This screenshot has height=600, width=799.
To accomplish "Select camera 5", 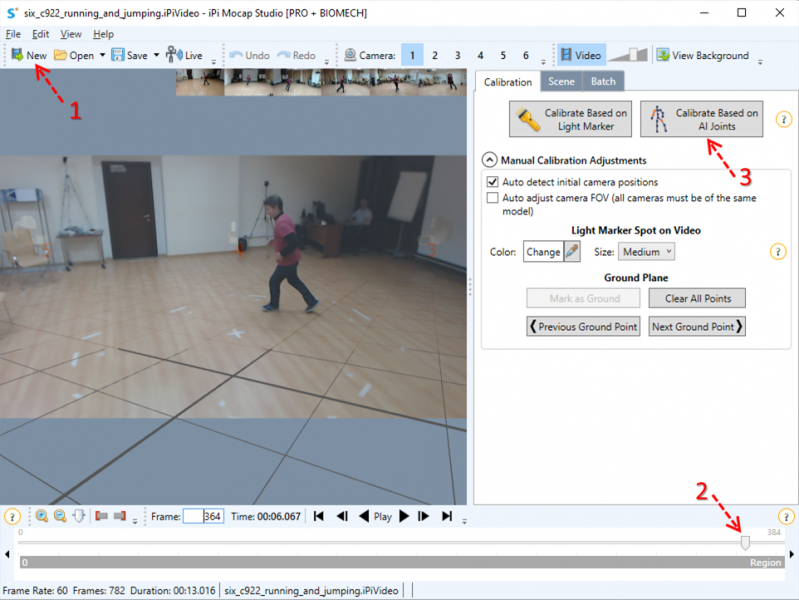I will [503, 55].
